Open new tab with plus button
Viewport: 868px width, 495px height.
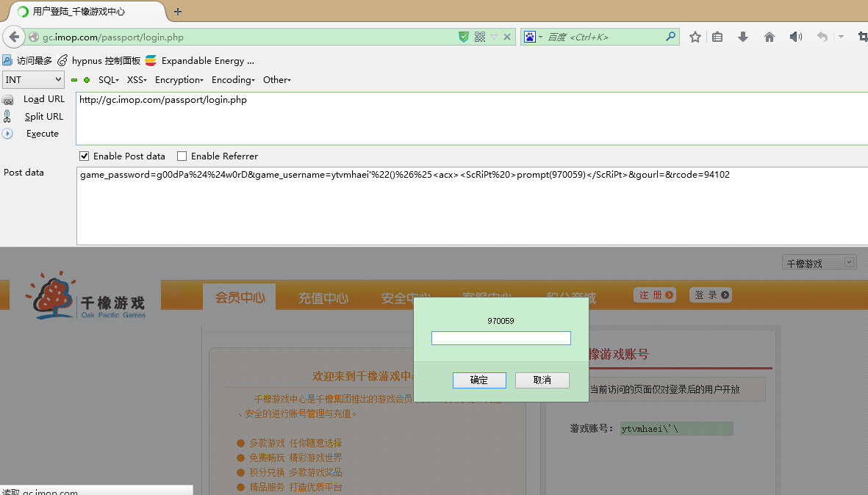[178, 12]
